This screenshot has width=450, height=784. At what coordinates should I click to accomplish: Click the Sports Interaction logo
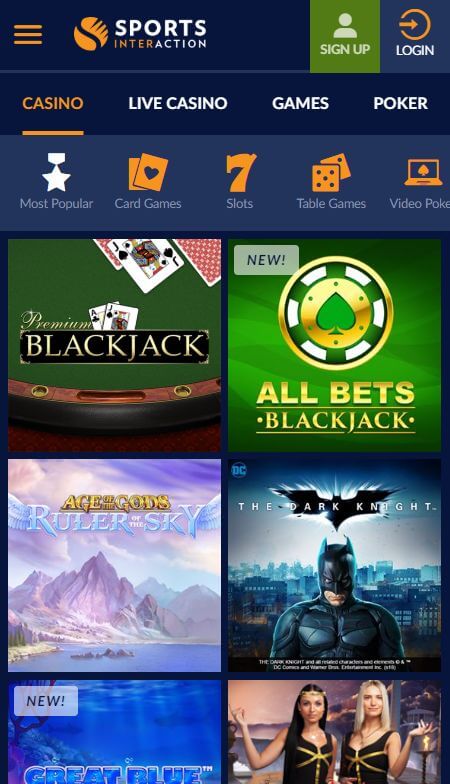[140, 34]
